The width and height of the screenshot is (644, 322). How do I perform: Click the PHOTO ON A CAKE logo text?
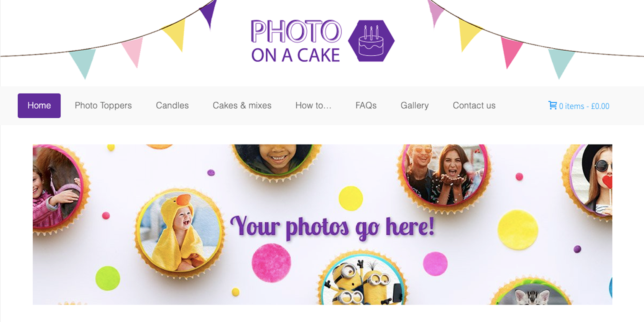[x=296, y=41]
